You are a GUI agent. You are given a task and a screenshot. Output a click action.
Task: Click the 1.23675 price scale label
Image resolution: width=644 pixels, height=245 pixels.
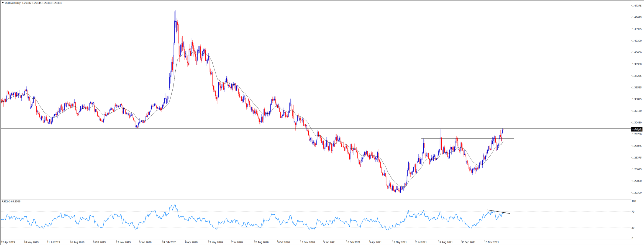pyautogui.click(x=637, y=169)
